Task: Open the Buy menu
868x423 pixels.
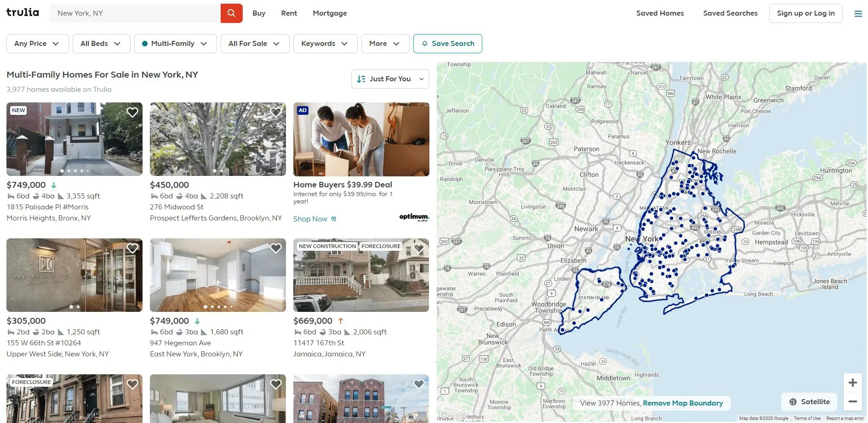Action: point(259,13)
